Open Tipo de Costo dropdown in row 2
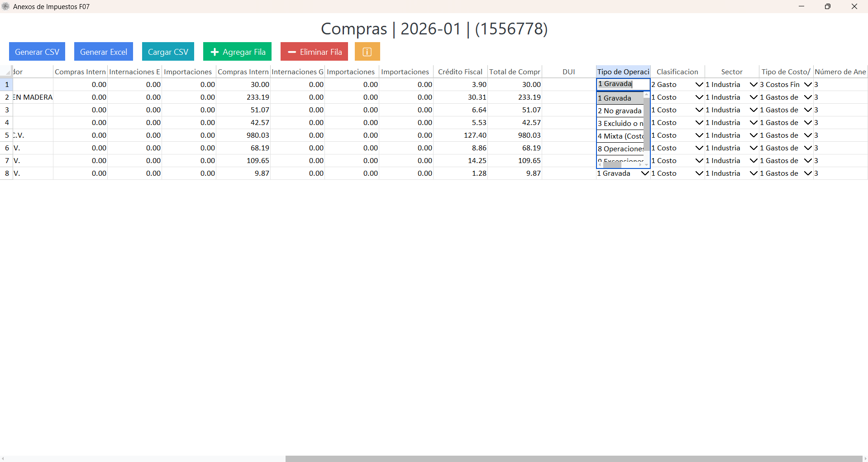Image resolution: width=868 pixels, height=462 pixels. (x=808, y=97)
